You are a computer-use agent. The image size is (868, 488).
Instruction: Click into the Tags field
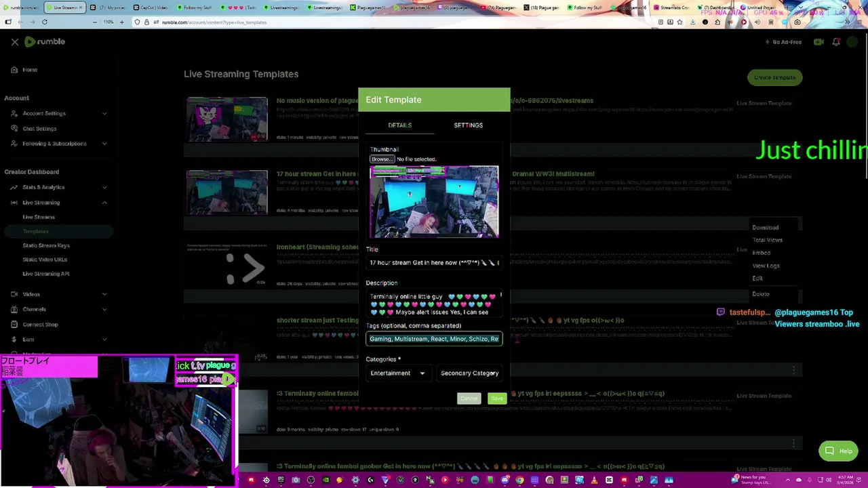pos(434,339)
